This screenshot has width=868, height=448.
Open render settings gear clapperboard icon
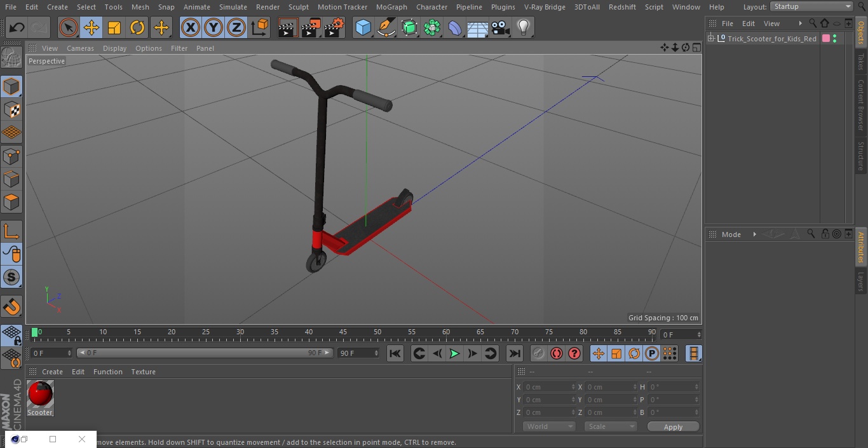click(x=334, y=27)
